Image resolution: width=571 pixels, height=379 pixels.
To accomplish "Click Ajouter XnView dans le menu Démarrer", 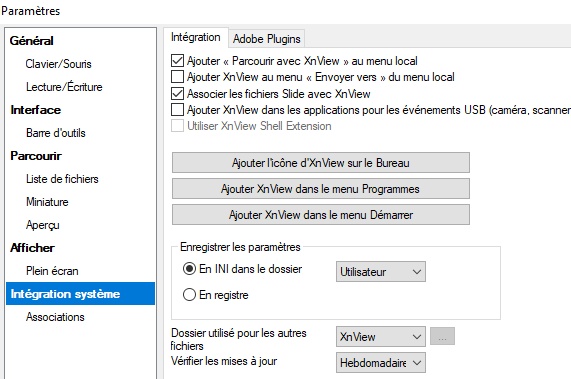I will click(321, 215).
